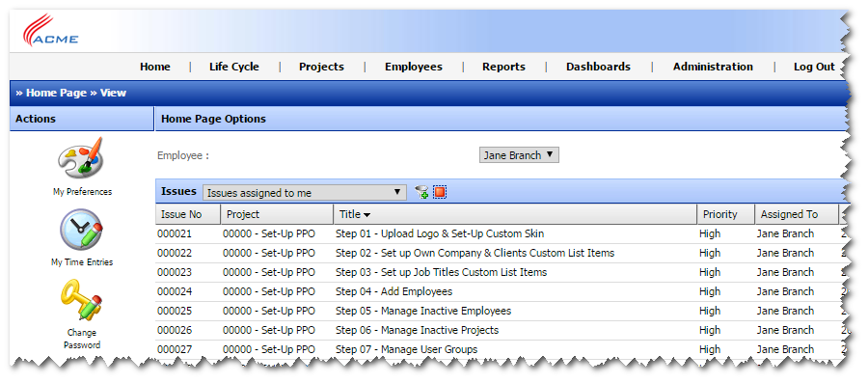Open My Time Entries clock icon
The image size is (868, 383).
point(81,230)
